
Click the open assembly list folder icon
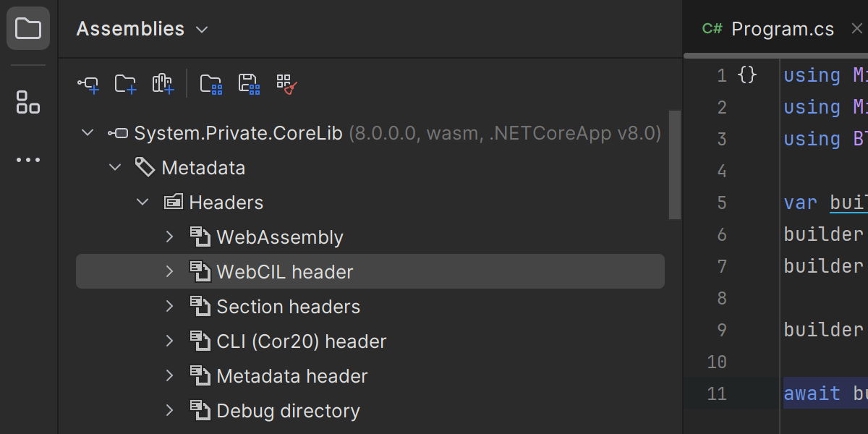tap(211, 85)
